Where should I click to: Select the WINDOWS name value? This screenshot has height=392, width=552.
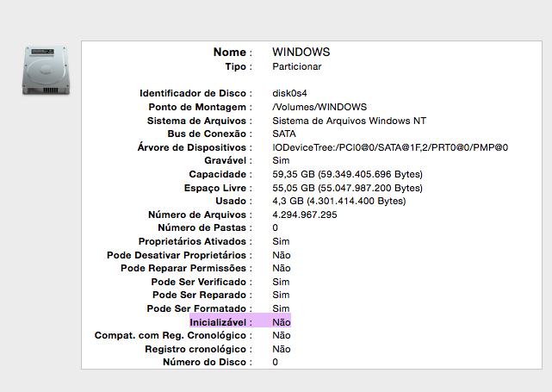[x=301, y=53]
